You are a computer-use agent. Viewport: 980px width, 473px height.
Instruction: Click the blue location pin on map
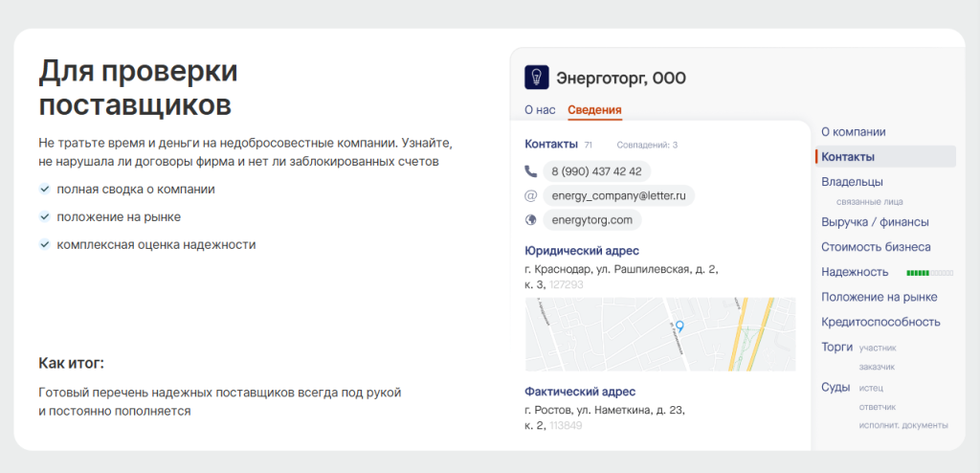coord(679,327)
